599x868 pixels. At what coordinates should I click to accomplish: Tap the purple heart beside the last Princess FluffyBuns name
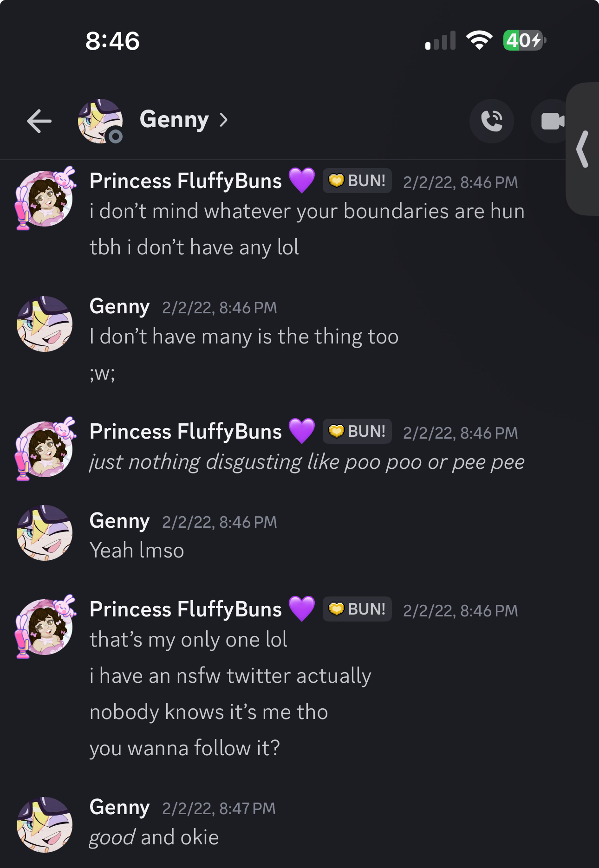pos(302,609)
